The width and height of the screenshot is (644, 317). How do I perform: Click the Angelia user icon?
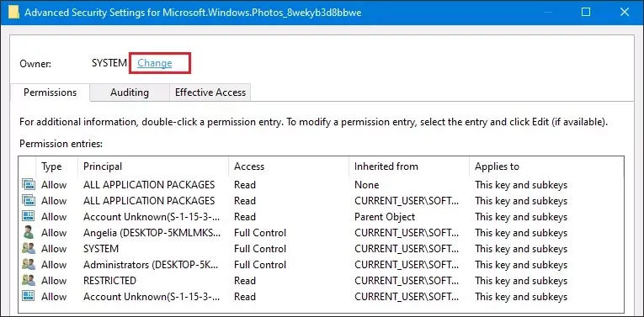pos(29,233)
